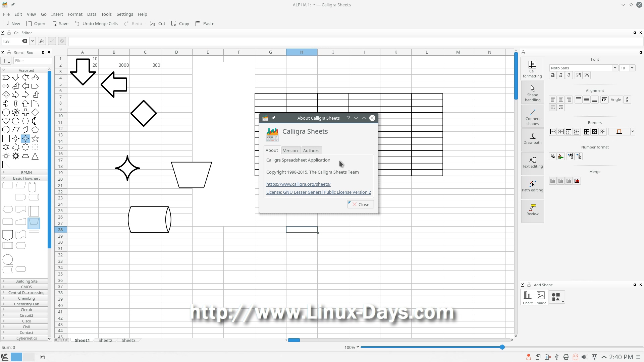This screenshot has height=362, width=644.
Task: Choose the Connect shapes tool
Action: (532, 117)
